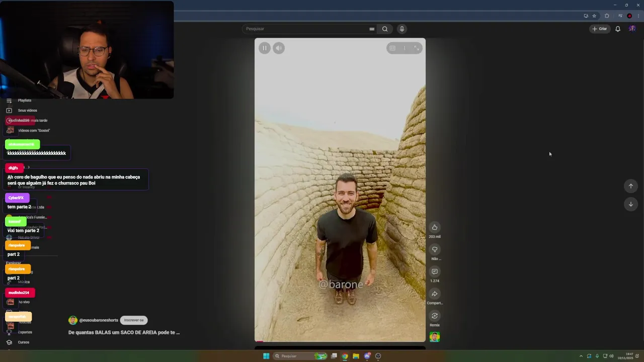644x362 pixels.
Task: Open Discord from the taskbar
Action: (367, 356)
